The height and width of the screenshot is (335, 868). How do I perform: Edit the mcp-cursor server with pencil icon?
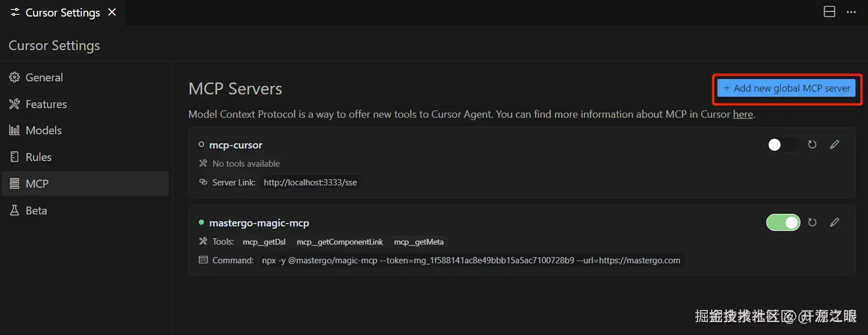coord(834,144)
